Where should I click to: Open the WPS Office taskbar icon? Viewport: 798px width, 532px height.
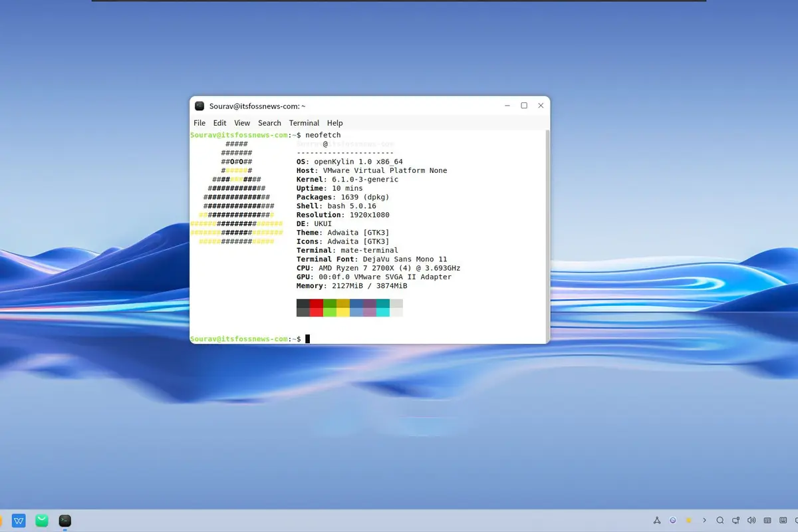click(19, 521)
